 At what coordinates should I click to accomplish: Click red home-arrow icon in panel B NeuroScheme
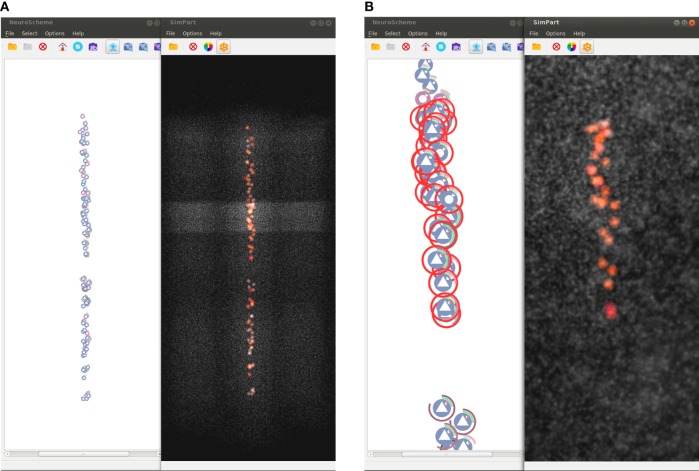[x=426, y=46]
